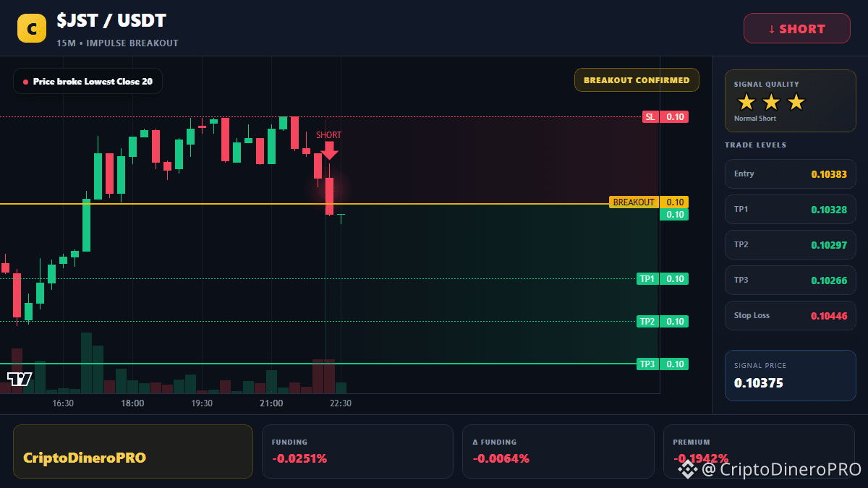Click the Stop Loss 0.10446 row

[791, 316]
